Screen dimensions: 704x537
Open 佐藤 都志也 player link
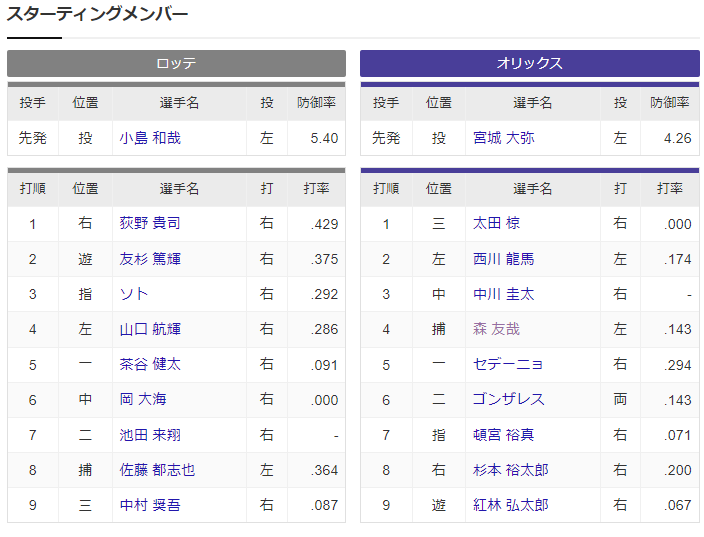click(157, 470)
